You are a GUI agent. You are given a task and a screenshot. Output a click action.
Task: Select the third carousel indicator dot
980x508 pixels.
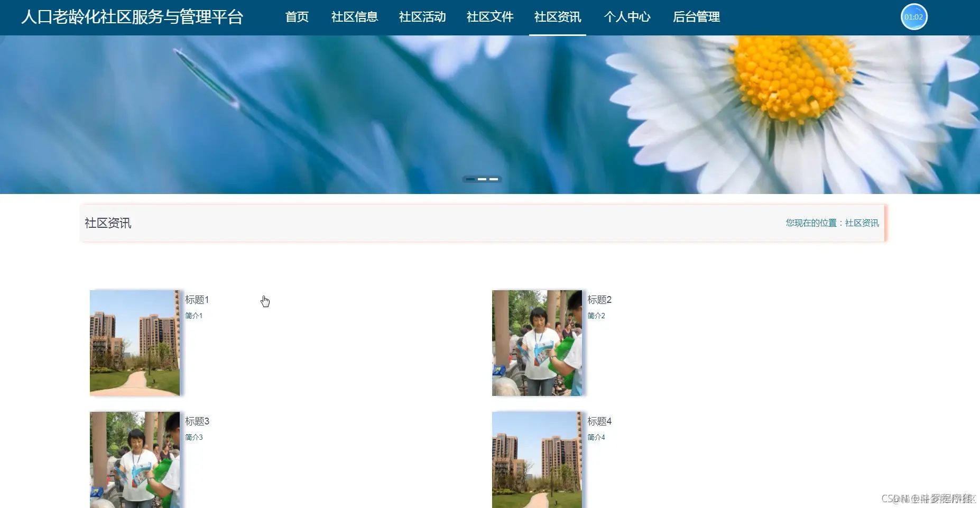(494, 179)
